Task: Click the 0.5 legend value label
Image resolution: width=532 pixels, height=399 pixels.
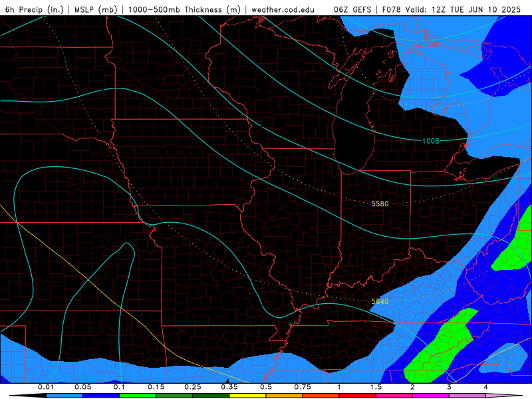Action: (266, 387)
